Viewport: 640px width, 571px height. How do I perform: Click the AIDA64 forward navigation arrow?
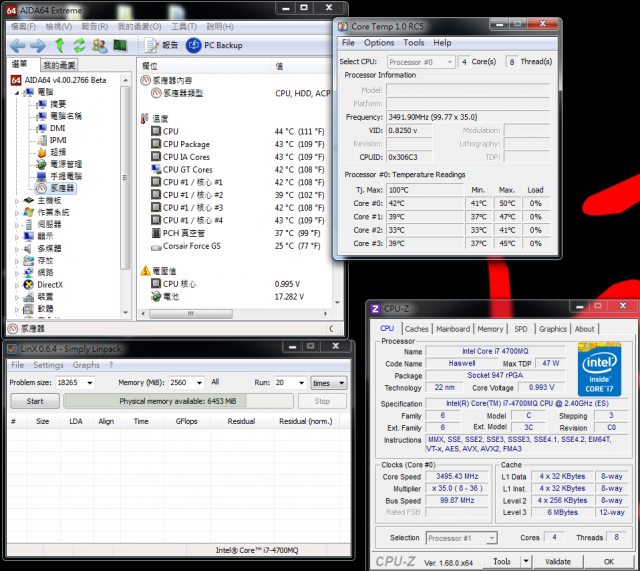38,45
